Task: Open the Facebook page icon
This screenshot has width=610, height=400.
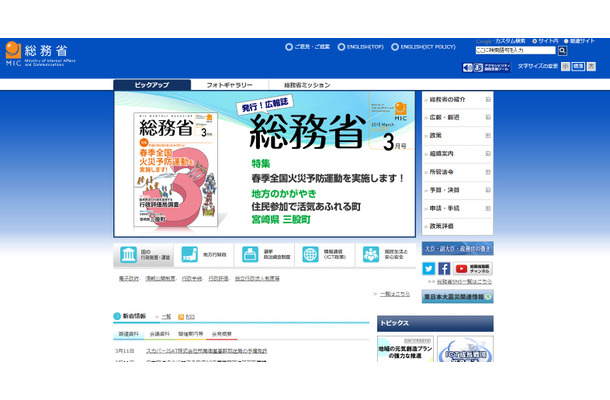Action: 444,268
